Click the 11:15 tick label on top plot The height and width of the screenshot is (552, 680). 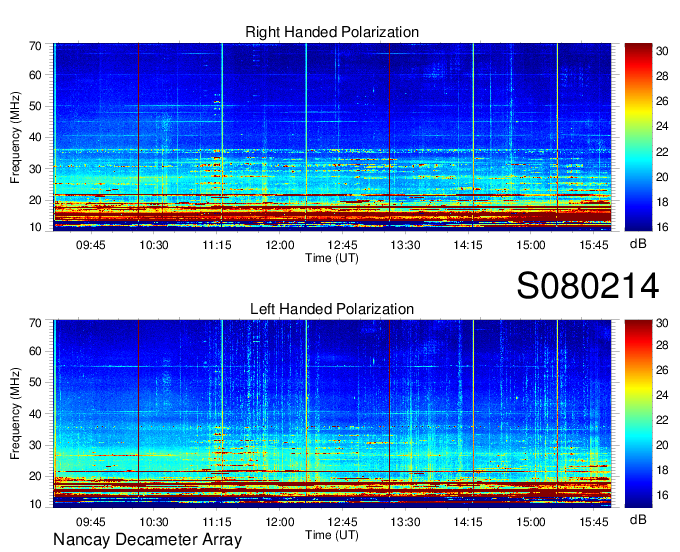(x=217, y=245)
